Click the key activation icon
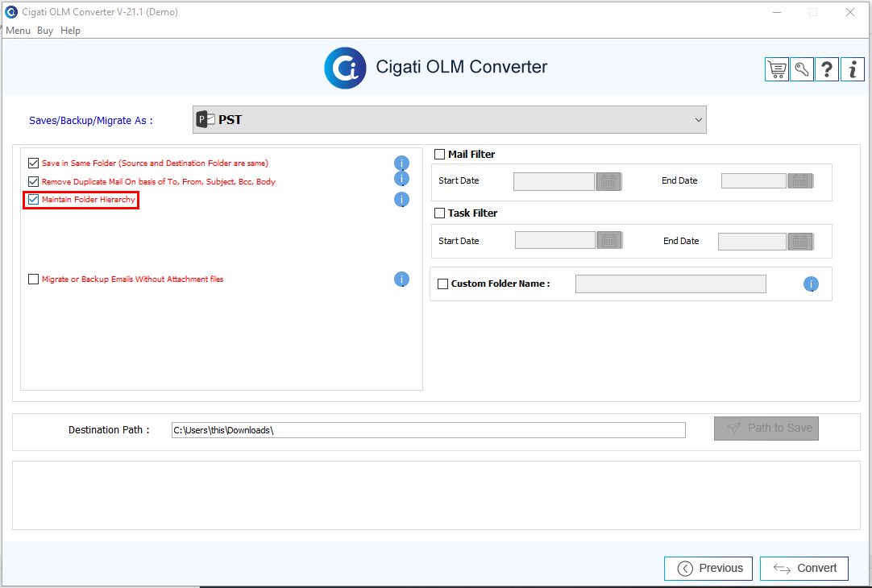 pyautogui.click(x=801, y=69)
